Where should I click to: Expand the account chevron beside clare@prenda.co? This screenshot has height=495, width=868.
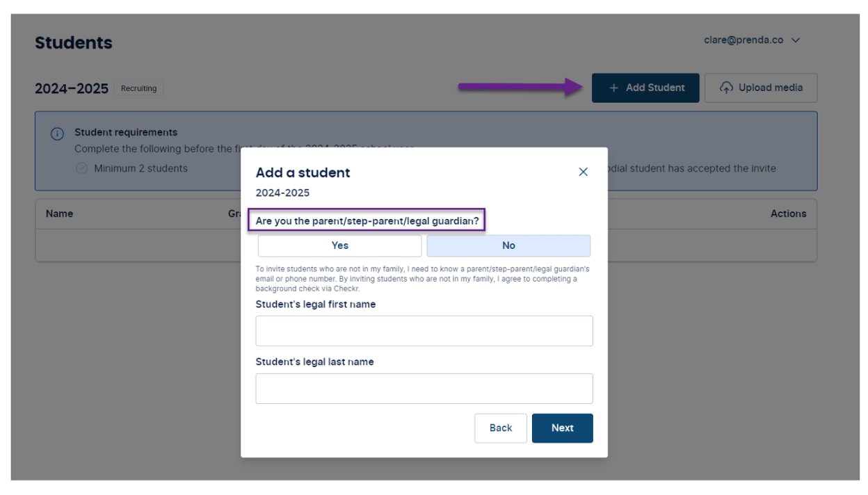click(796, 40)
